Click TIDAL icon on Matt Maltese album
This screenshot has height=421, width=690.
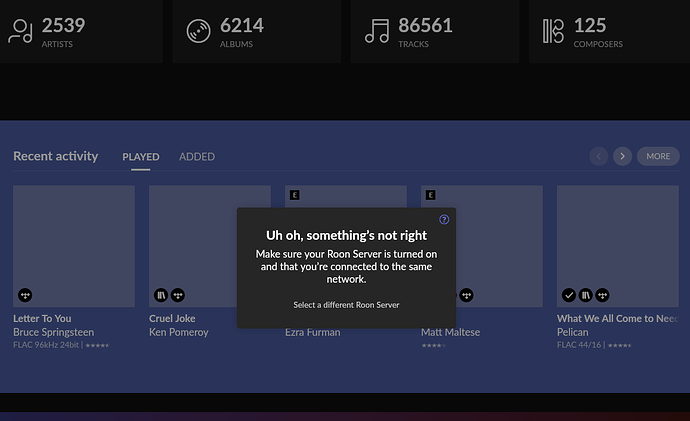(466, 295)
